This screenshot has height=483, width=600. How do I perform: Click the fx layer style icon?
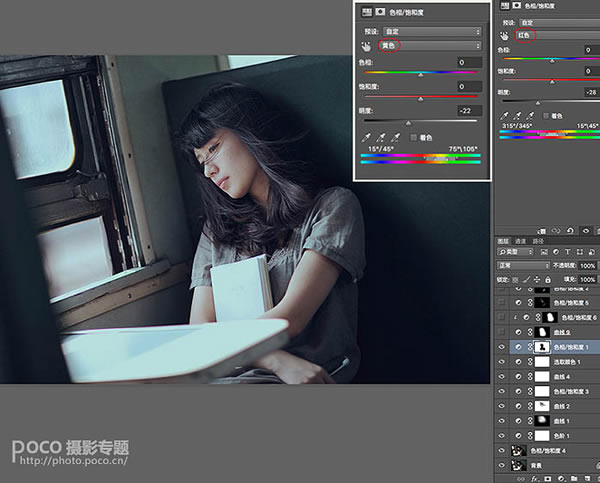pos(535,479)
